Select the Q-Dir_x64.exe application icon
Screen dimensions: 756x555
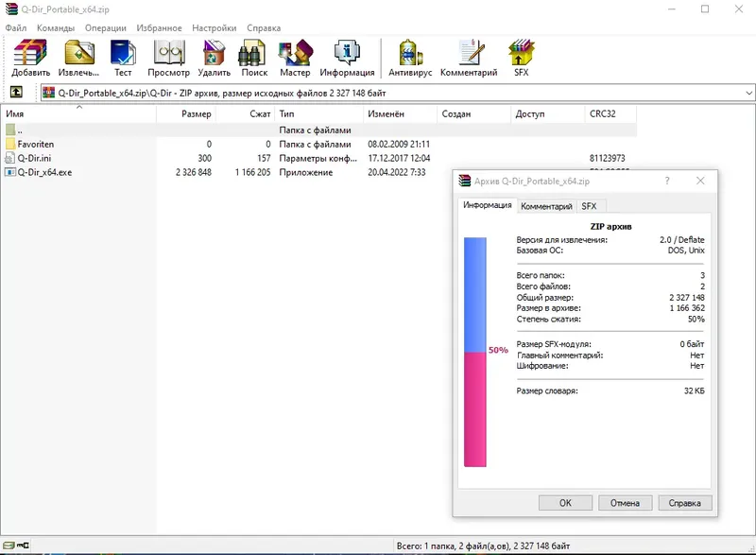10,172
